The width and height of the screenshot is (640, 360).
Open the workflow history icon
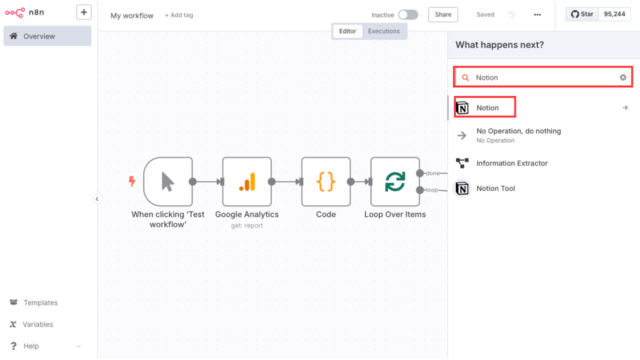click(512, 15)
